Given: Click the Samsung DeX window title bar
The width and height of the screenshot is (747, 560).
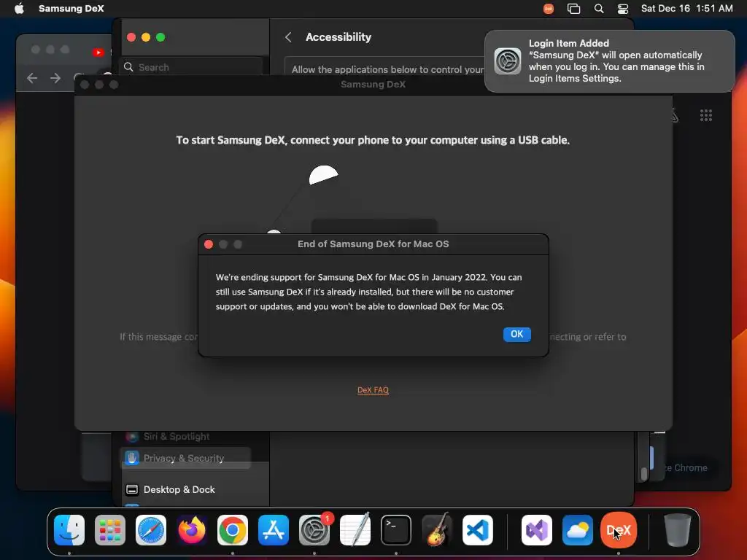Looking at the screenshot, I should (x=373, y=85).
